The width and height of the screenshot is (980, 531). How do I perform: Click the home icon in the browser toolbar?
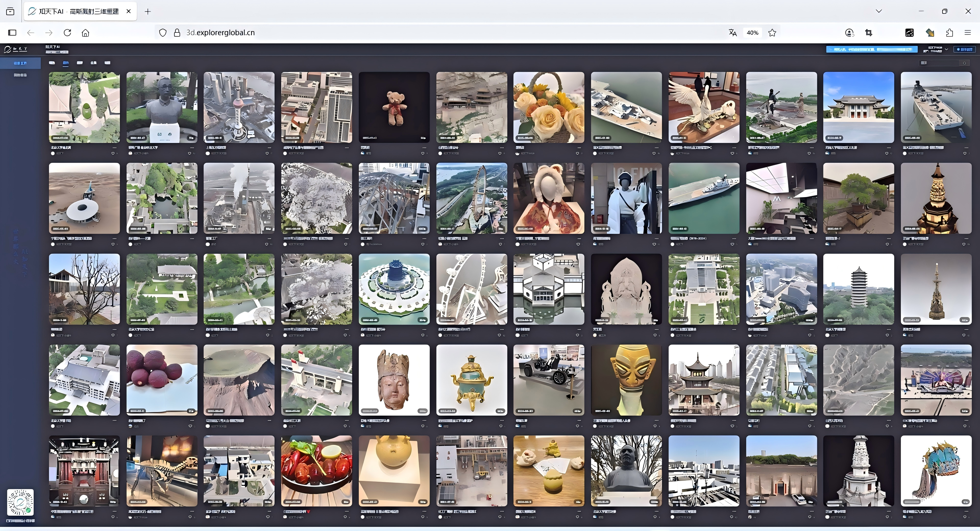[85, 33]
